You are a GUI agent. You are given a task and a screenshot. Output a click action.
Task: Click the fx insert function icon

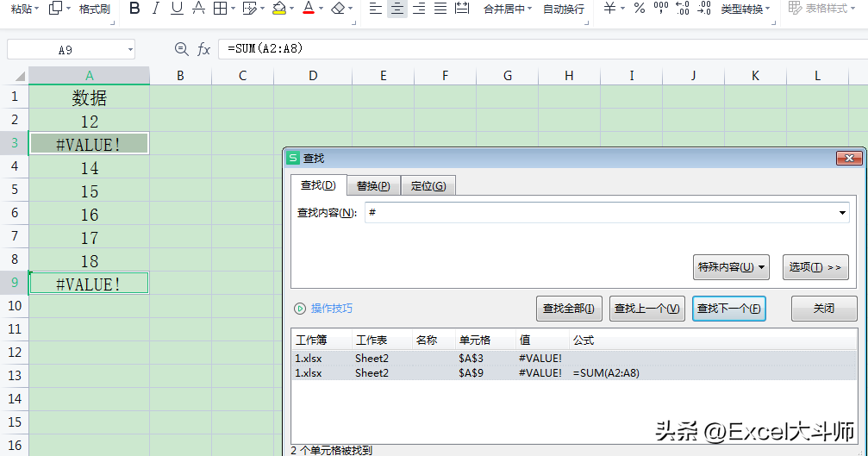pyautogui.click(x=203, y=49)
